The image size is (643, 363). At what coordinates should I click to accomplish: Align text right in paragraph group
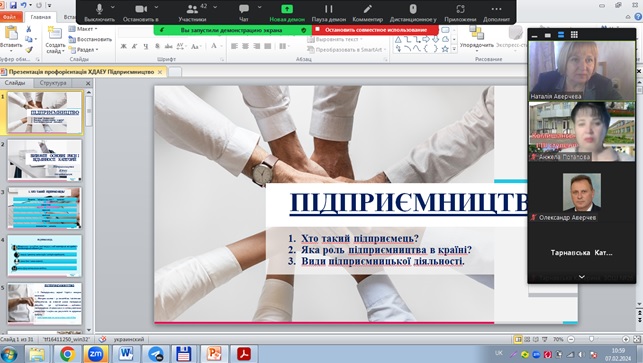[x=256, y=46]
